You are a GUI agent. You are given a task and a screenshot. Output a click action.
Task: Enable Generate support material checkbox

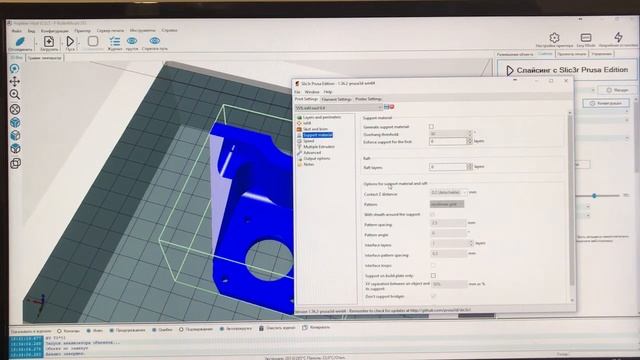431,127
